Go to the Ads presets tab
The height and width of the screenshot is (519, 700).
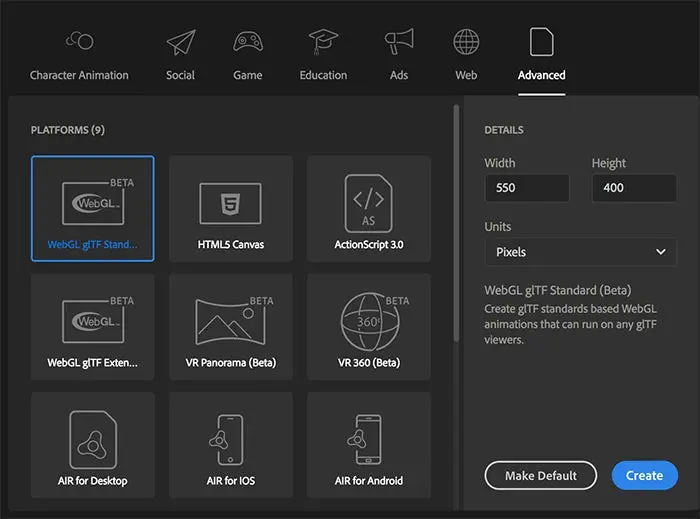(399, 55)
